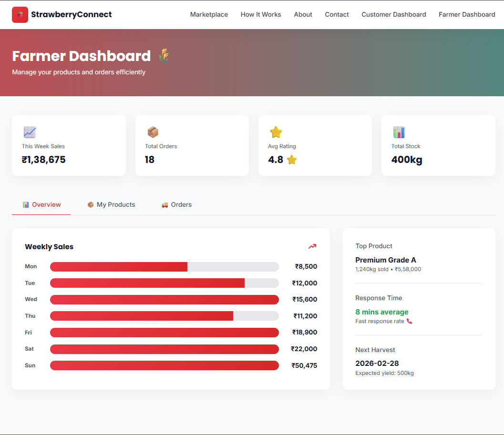Click the wheat icon next to Farmer Dashboard heading
Image resolution: width=504 pixels, height=435 pixels.
click(164, 56)
